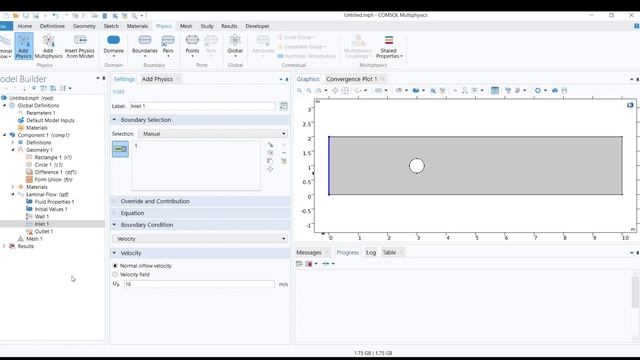Click the label options icon beside Label field

[x=284, y=106]
